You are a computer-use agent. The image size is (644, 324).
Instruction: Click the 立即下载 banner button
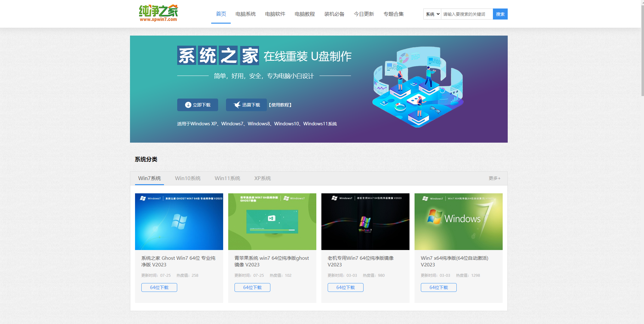tap(198, 105)
